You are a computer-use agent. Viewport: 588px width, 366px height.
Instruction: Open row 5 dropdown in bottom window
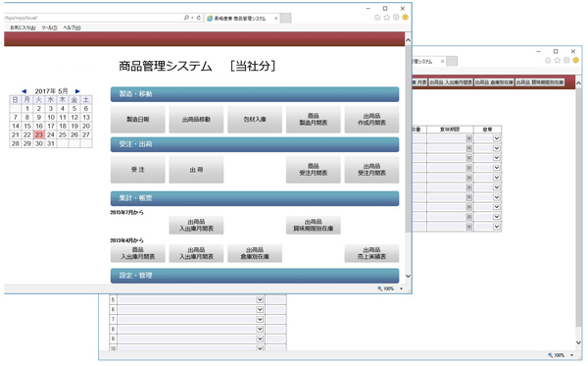click(x=260, y=299)
